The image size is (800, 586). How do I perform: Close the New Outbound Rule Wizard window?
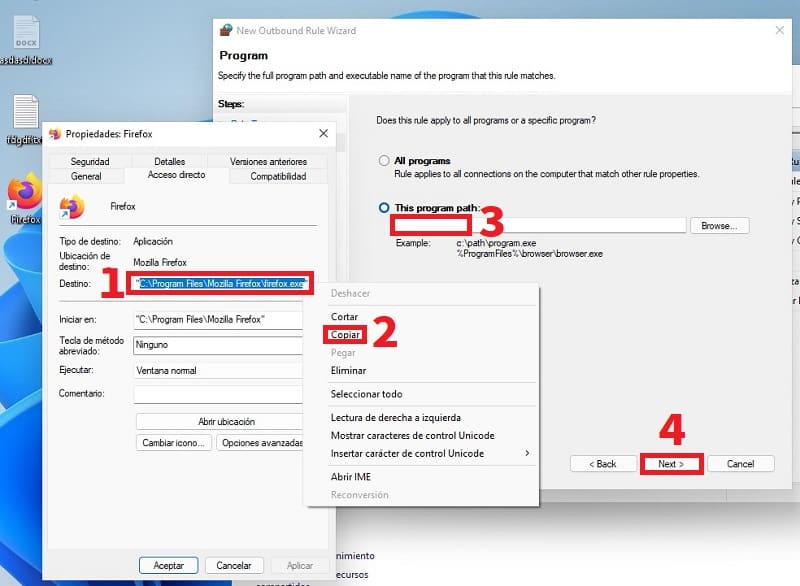(780, 30)
